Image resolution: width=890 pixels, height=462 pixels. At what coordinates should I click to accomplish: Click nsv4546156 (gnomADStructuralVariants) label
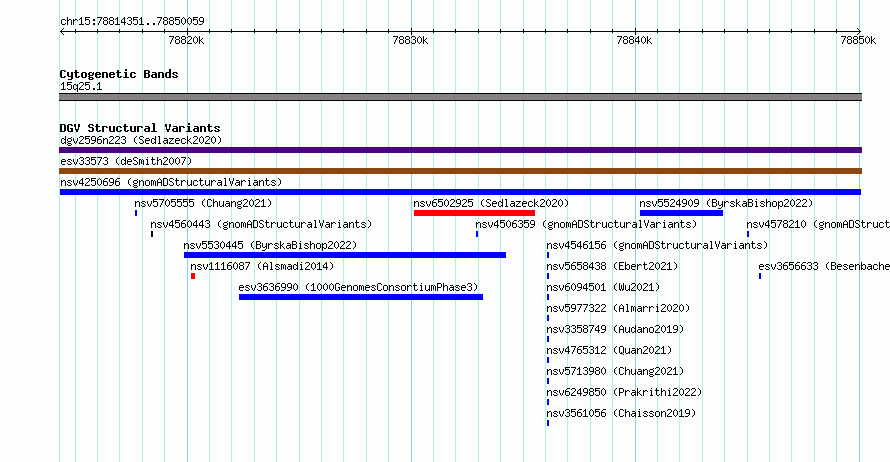point(657,245)
